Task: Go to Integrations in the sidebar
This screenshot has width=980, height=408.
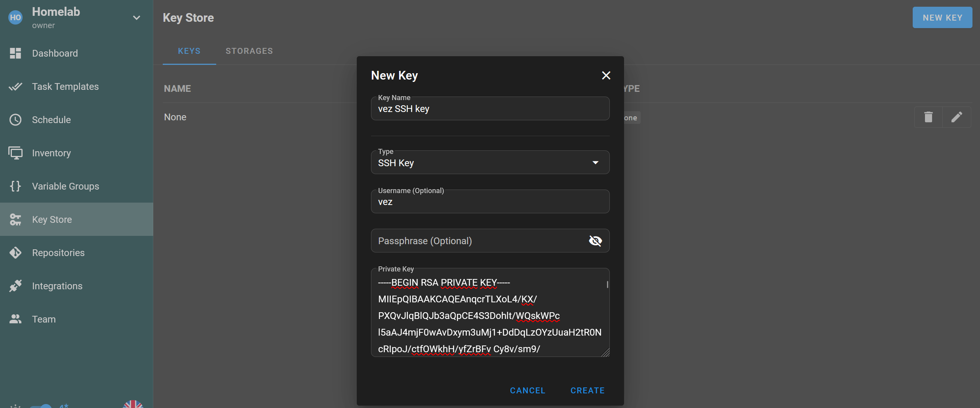Action: click(x=57, y=286)
